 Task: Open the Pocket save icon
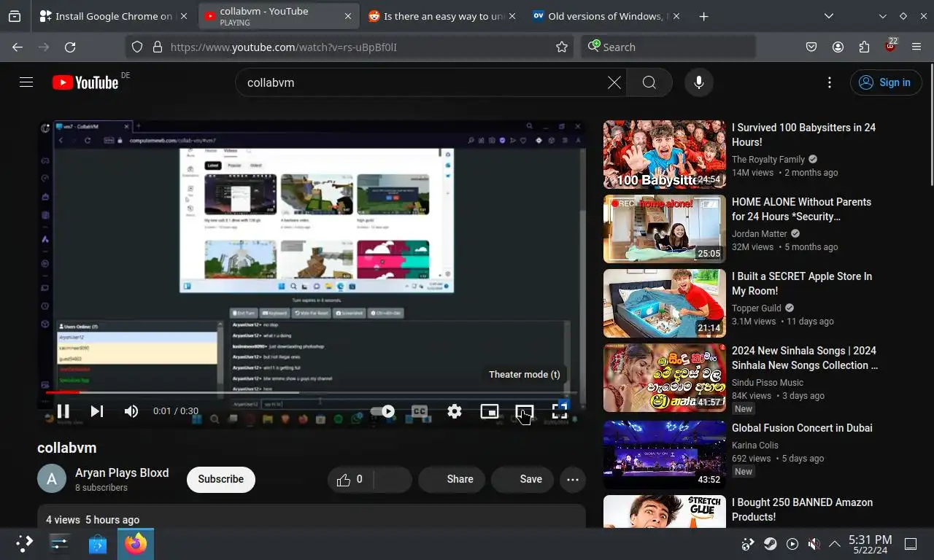click(811, 47)
